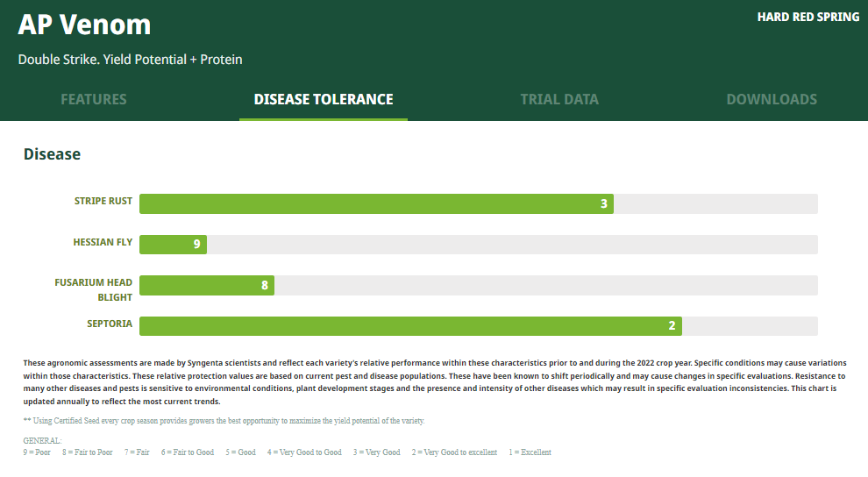
Task: Open the Trial Data tab
Action: [x=559, y=100]
